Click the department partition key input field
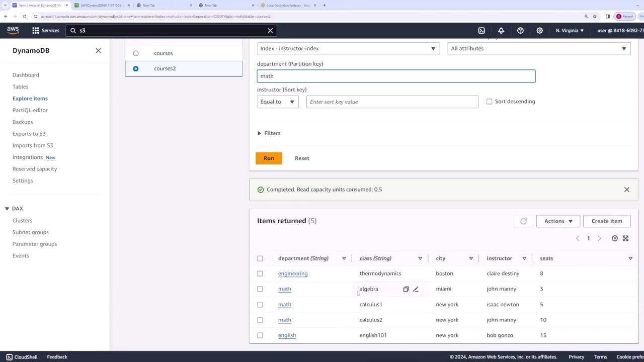The height and width of the screenshot is (362, 644). click(396, 76)
